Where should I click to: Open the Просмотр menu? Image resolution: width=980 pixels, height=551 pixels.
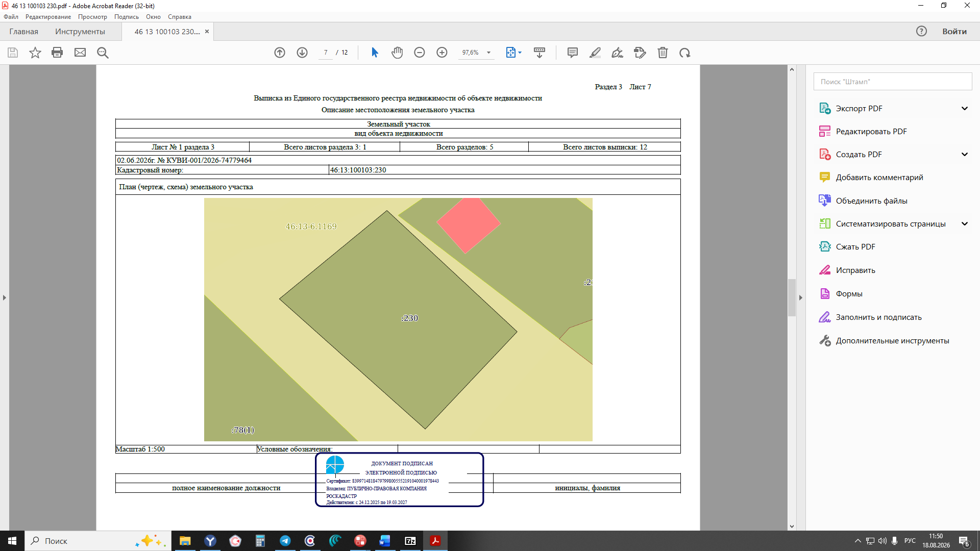coord(92,17)
